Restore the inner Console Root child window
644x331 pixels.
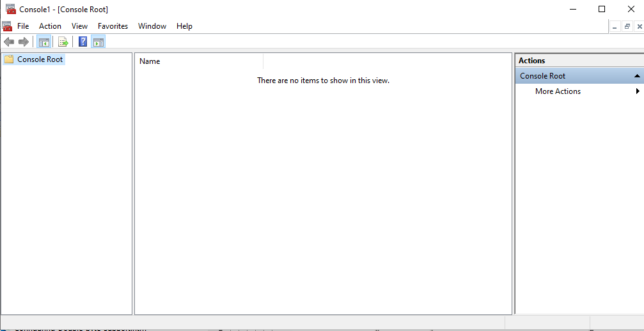(x=627, y=27)
